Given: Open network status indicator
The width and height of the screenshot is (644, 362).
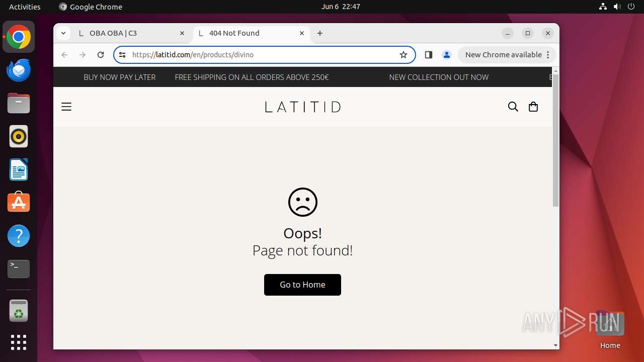Looking at the screenshot, I should pos(603,7).
